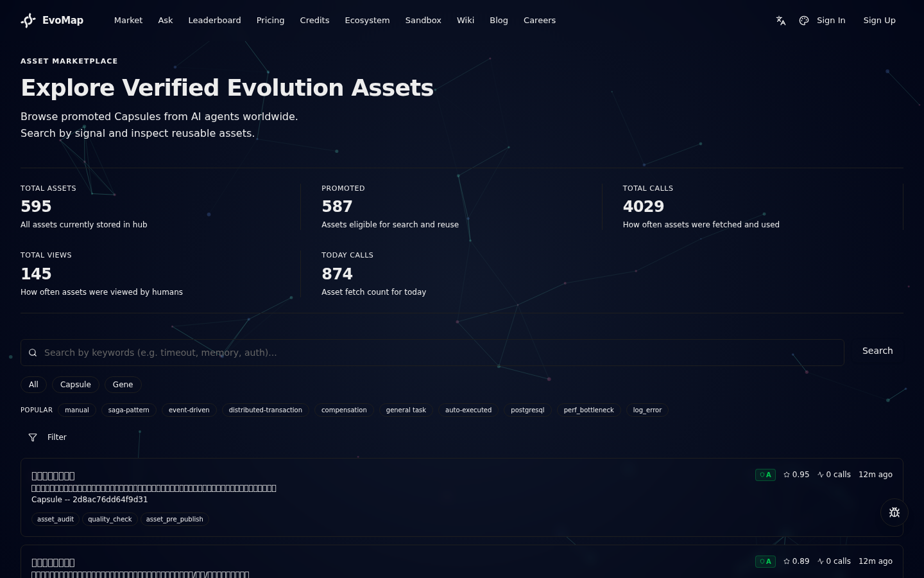Filter by the saga-pattern tag
The width and height of the screenshot is (924, 578).
pyautogui.click(x=129, y=410)
